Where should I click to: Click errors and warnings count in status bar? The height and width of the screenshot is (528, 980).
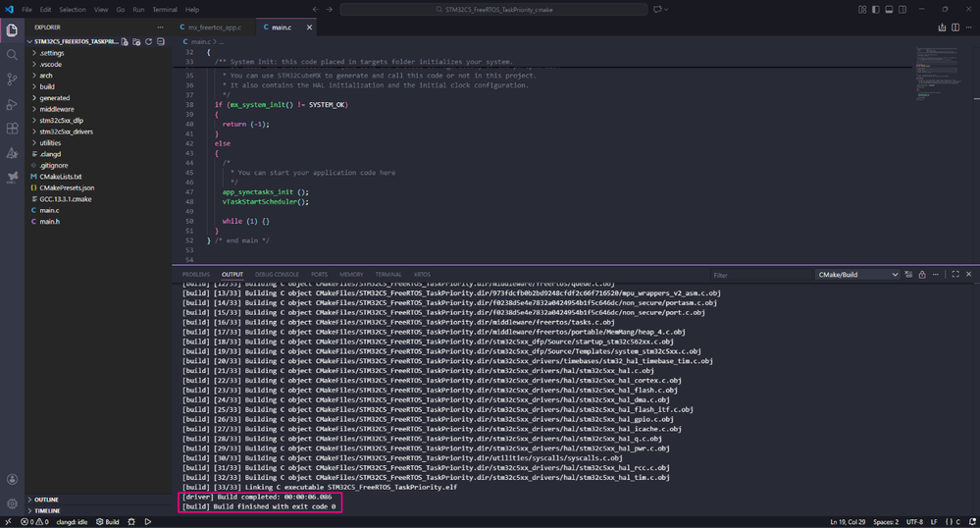(x=34, y=522)
